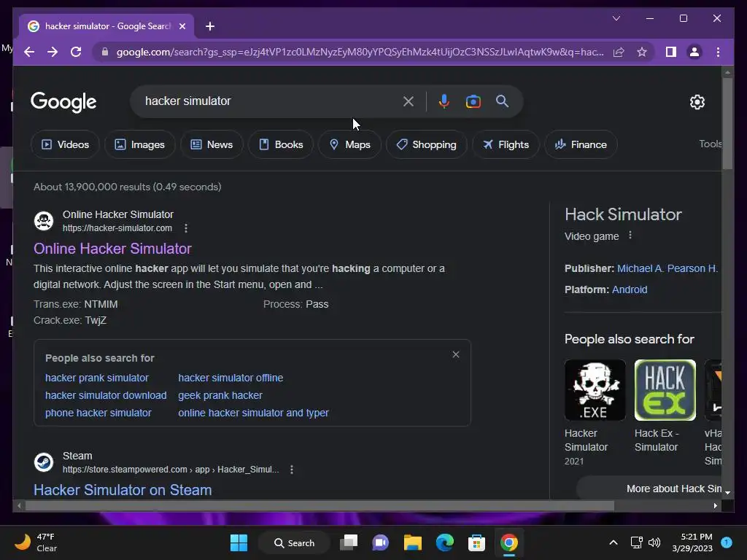Reload the Google search page

click(x=76, y=52)
